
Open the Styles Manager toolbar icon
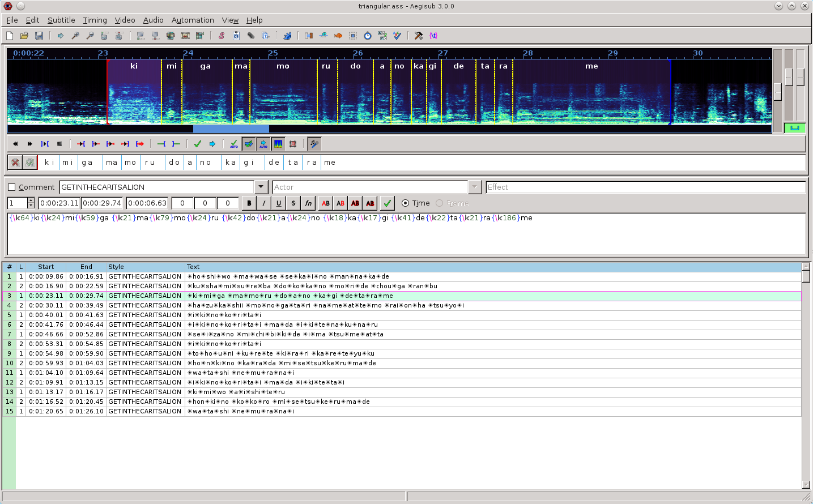(222, 36)
